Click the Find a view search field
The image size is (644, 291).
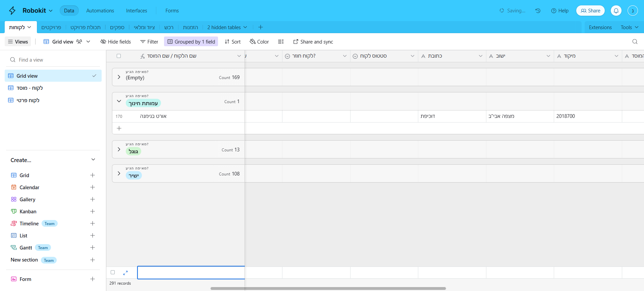pyautogui.click(x=54, y=60)
